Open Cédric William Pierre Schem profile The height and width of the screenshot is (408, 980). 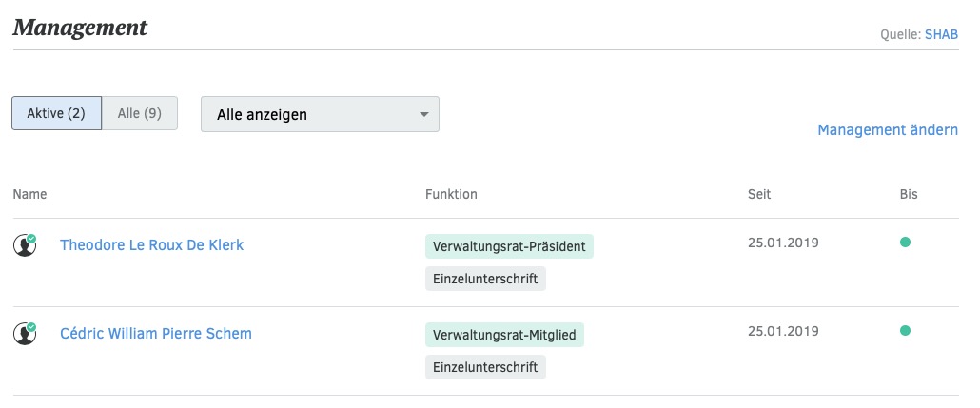[x=155, y=334]
